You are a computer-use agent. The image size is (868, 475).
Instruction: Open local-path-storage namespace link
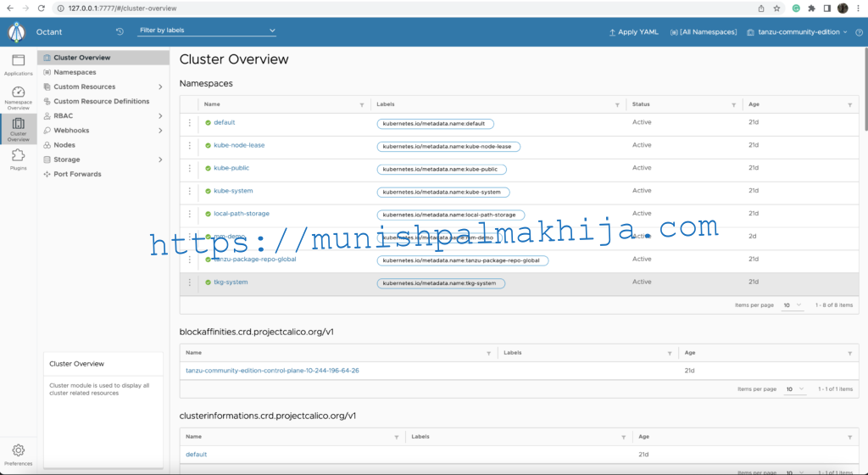click(242, 213)
